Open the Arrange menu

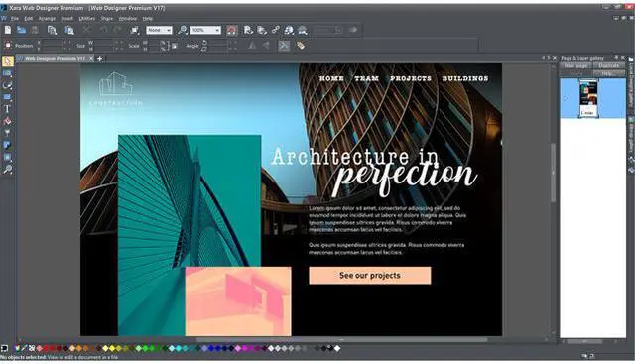(x=47, y=19)
